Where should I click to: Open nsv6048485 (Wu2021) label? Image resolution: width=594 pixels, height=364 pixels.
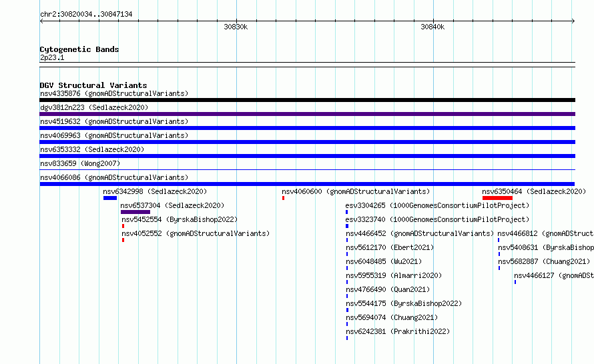click(384, 261)
